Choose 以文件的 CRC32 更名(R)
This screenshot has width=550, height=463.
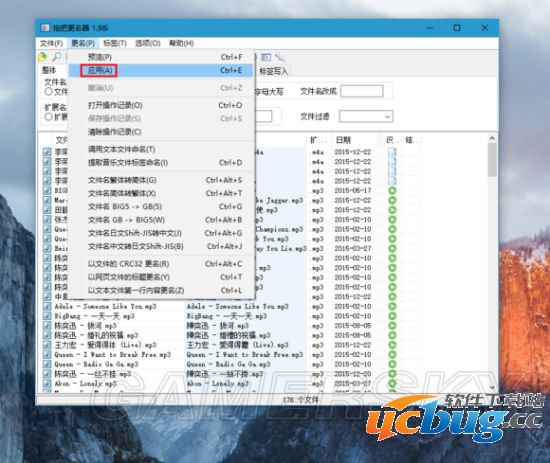pyautogui.click(x=161, y=264)
